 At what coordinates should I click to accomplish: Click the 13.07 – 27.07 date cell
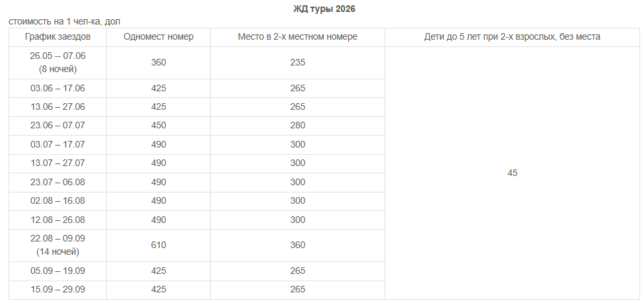point(58,163)
